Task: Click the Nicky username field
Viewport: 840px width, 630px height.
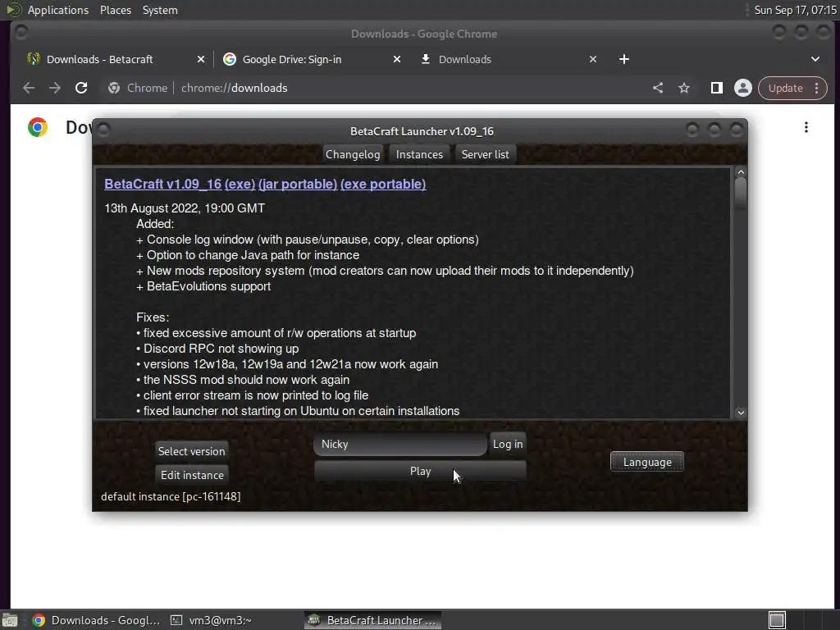Action: coord(400,444)
